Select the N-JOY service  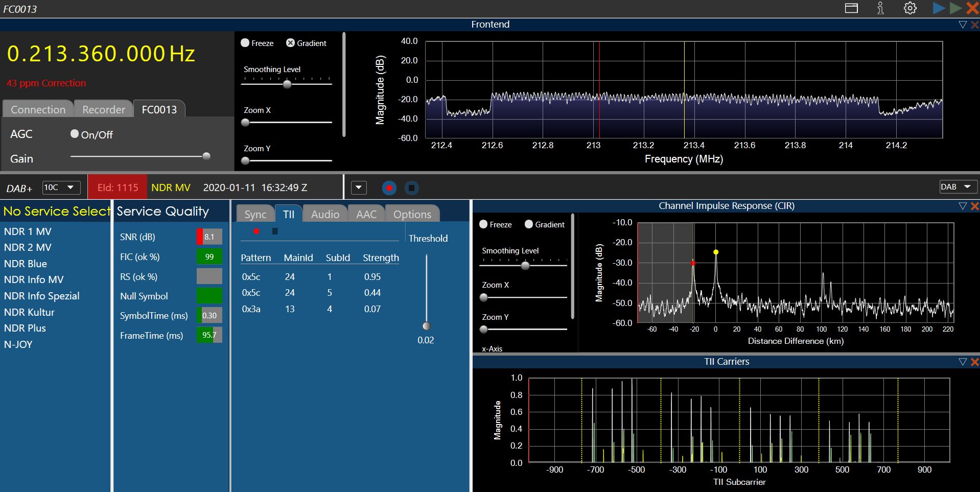click(18, 344)
